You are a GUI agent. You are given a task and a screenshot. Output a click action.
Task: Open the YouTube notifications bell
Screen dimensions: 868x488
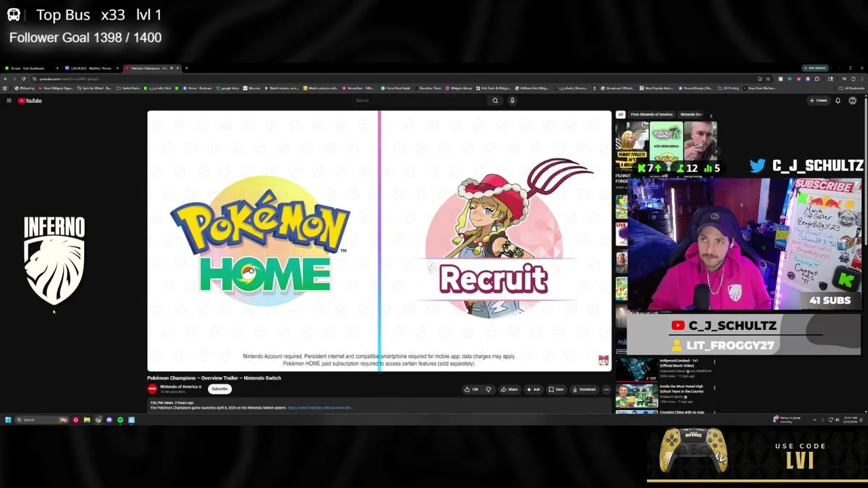point(837,100)
